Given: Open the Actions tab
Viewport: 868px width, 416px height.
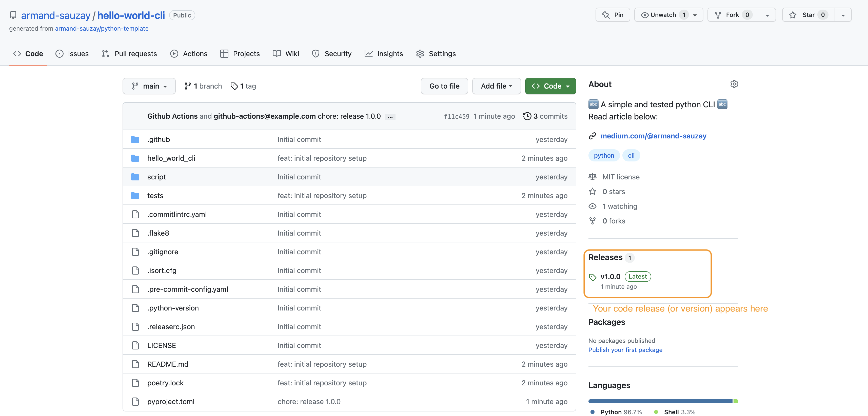Looking at the screenshot, I should pos(189,54).
